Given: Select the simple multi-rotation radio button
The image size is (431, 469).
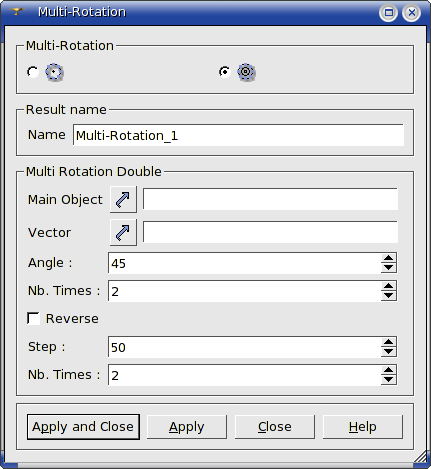Looking at the screenshot, I should point(33,72).
